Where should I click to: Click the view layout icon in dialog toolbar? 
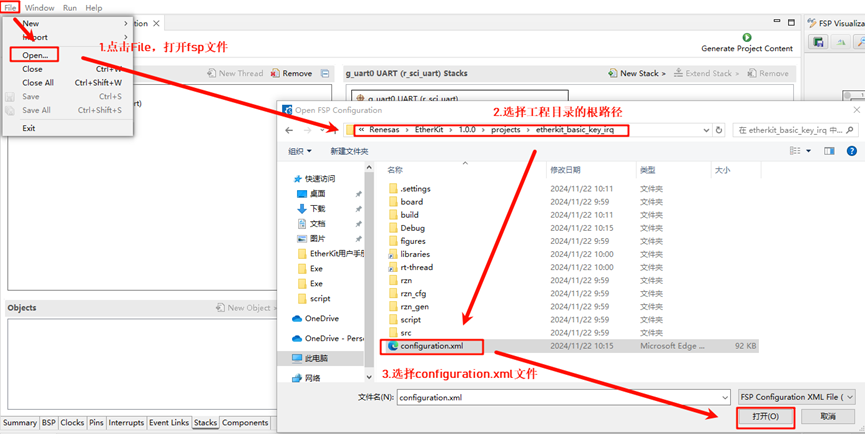click(x=795, y=151)
